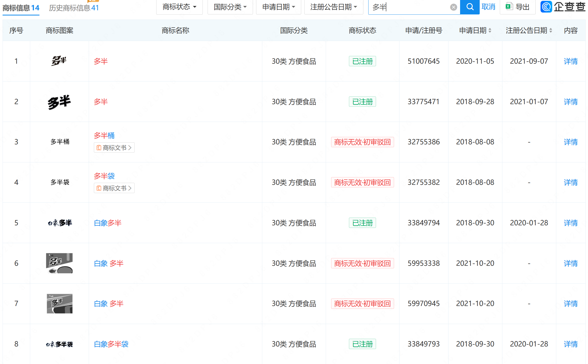Click 商标无效·初审驳回 badge in row 6
This screenshot has height=364, width=588.
(x=362, y=263)
